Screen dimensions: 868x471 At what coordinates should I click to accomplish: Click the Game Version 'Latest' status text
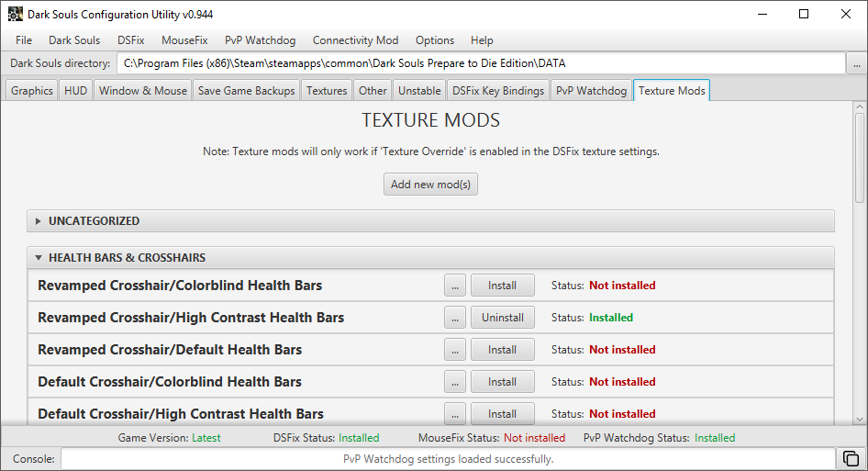click(206, 438)
